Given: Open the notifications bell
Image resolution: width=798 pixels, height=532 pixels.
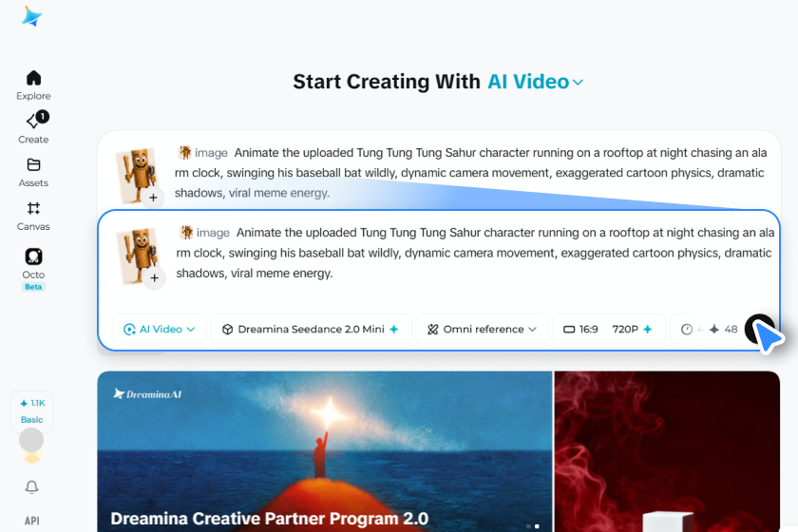Looking at the screenshot, I should (31, 487).
